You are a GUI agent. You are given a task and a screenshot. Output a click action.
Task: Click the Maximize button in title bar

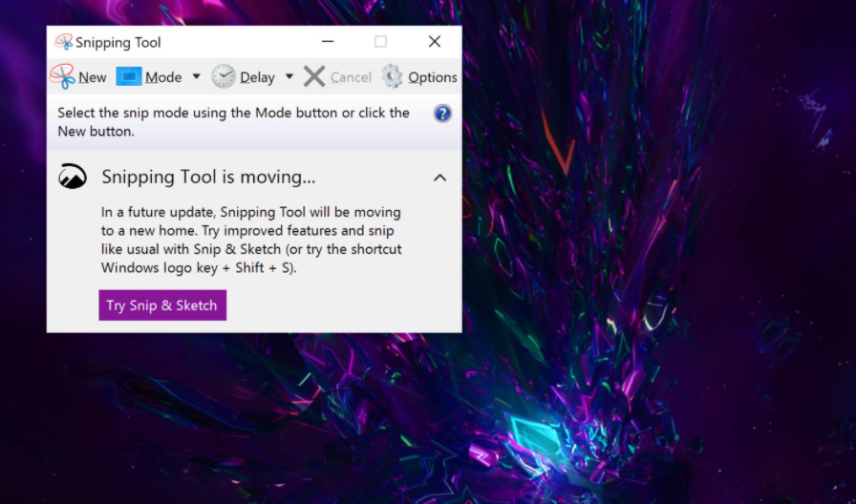(380, 41)
